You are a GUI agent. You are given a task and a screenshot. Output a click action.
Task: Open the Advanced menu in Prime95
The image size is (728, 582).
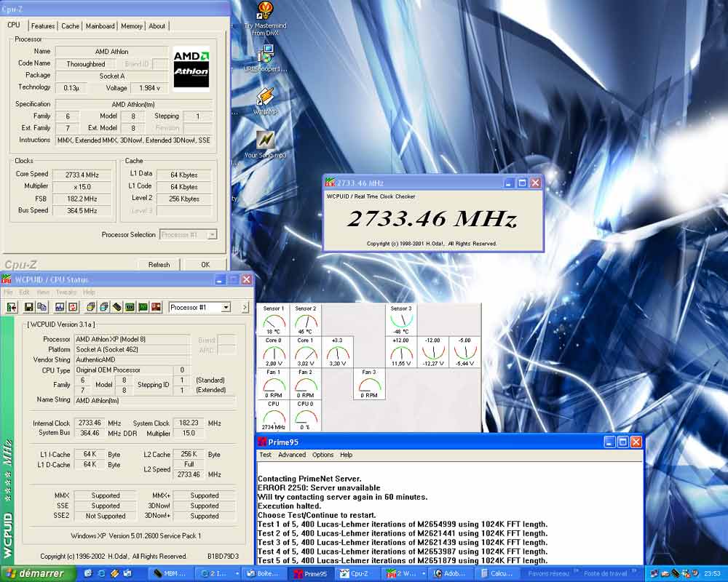292,455
